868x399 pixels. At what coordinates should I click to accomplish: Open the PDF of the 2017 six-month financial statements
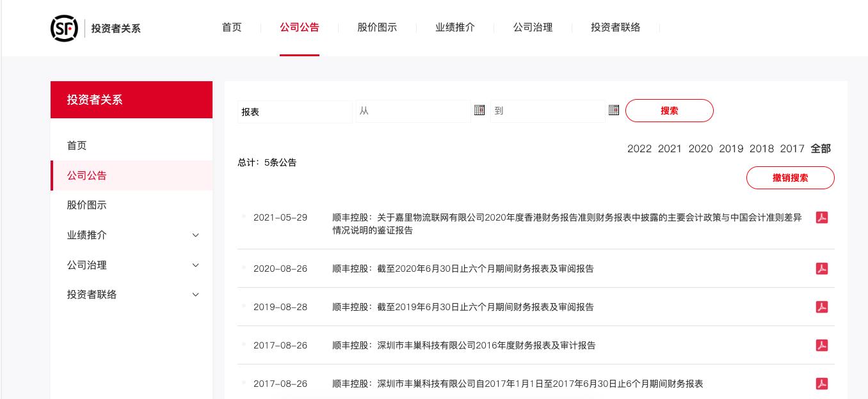tap(822, 384)
